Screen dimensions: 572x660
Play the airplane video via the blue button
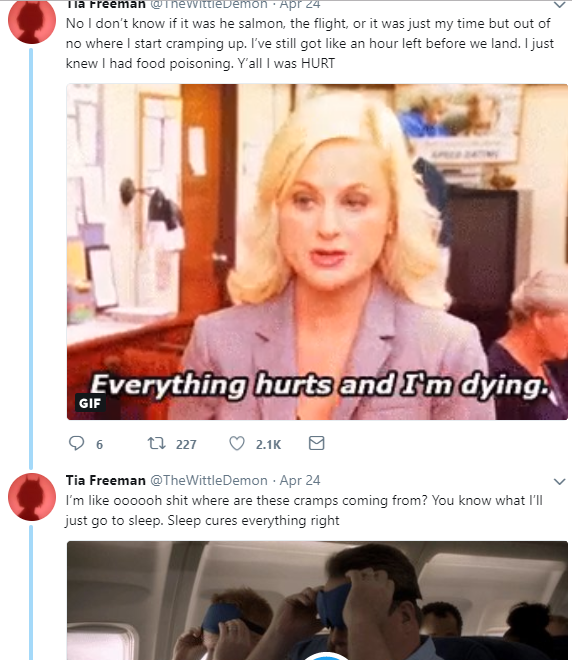point(327,656)
